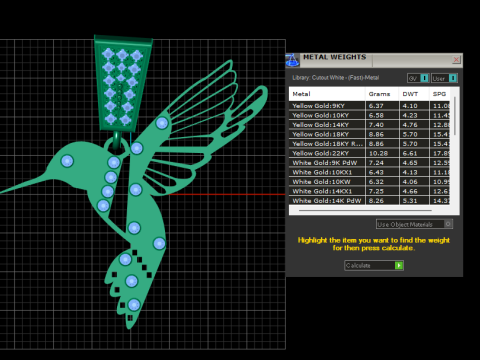Click the 7.40 grams cell
Viewport: 480px width, 360px height.
[376, 125]
